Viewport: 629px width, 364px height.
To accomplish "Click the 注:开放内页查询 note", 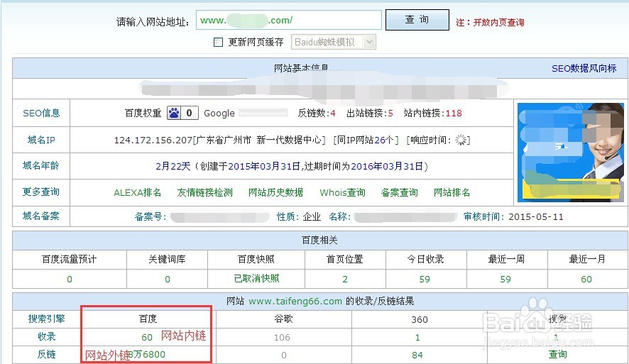I will pyautogui.click(x=490, y=23).
